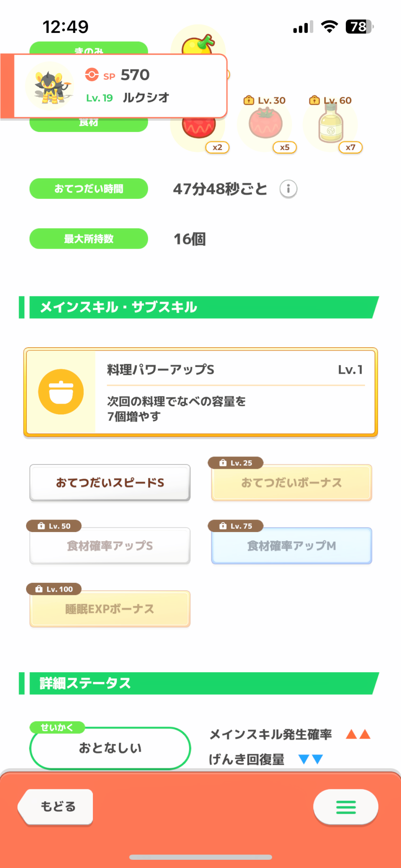Tap the おてつだい時間 green label

(x=89, y=189)
